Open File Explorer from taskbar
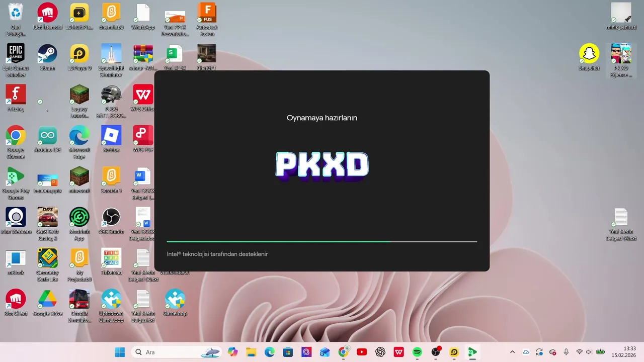The image size is (644, 362). (251, 352)
